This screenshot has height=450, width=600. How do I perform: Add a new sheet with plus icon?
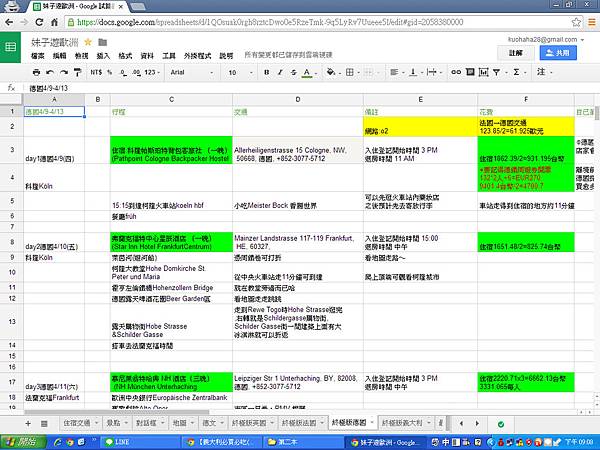pyautogui.click(x=28, y=423)
